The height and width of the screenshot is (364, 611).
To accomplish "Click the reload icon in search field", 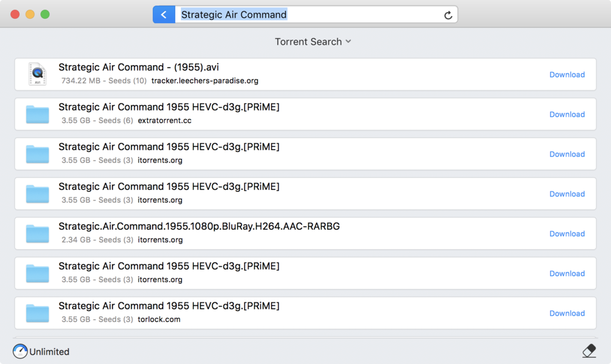I will click(448, 15).
